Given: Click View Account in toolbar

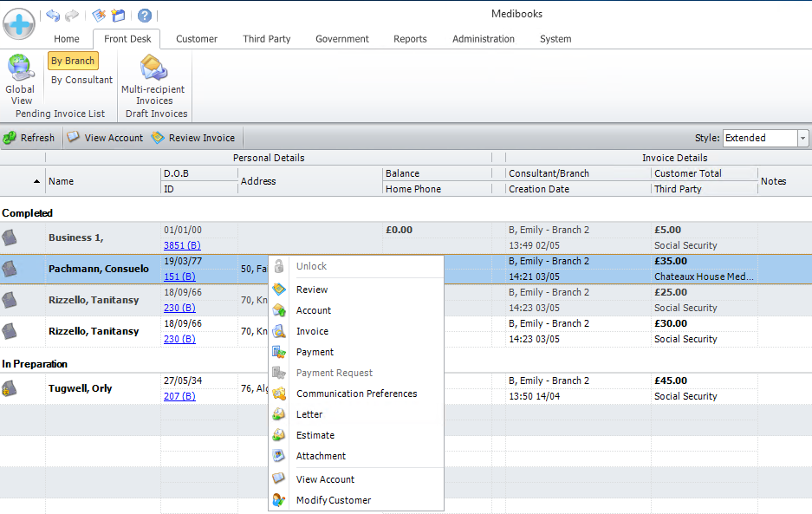Looking at the screenshot, I should tap(105, 138).
